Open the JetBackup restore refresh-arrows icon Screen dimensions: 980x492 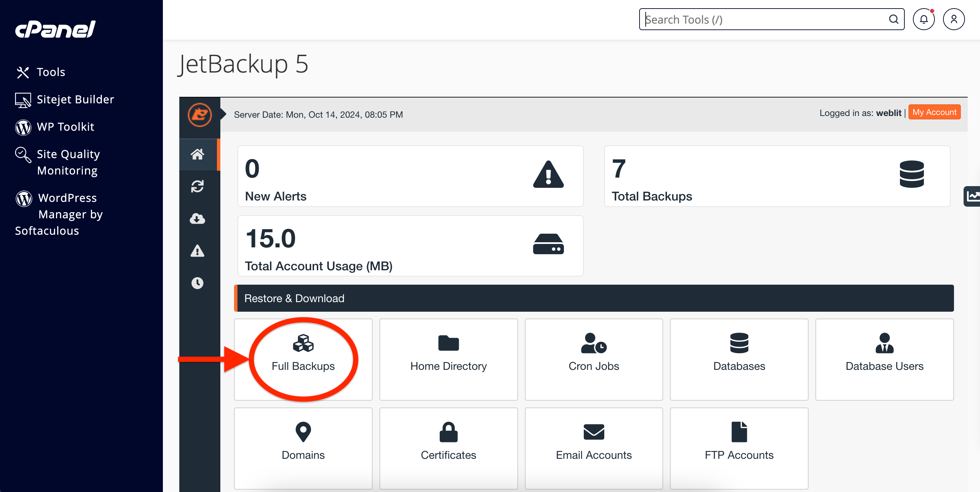point(197,186)
